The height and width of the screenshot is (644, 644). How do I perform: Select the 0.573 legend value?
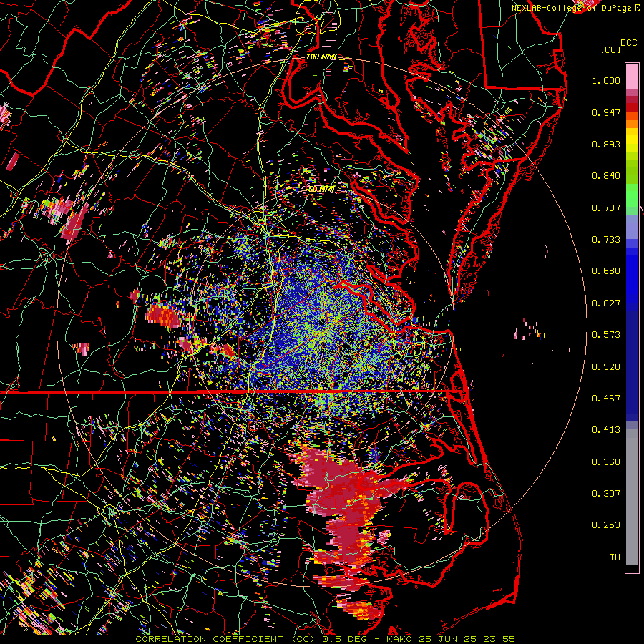click(x=606, y=335)
